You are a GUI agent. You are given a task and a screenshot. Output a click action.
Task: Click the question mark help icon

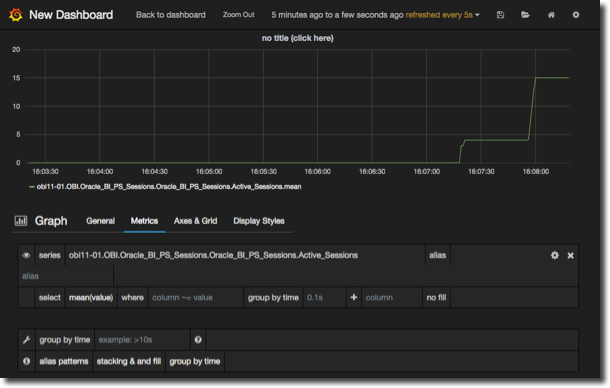click(x=198, y=340)
